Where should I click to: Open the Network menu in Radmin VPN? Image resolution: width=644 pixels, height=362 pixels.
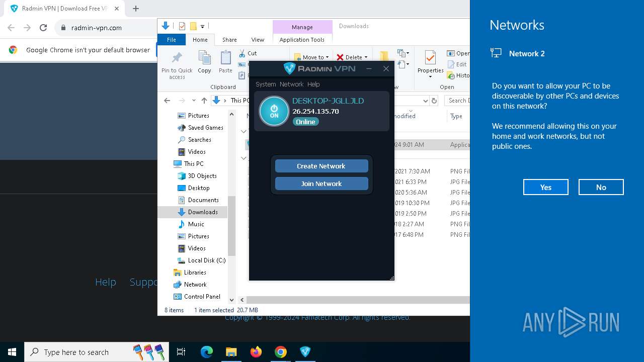[292, 84]
